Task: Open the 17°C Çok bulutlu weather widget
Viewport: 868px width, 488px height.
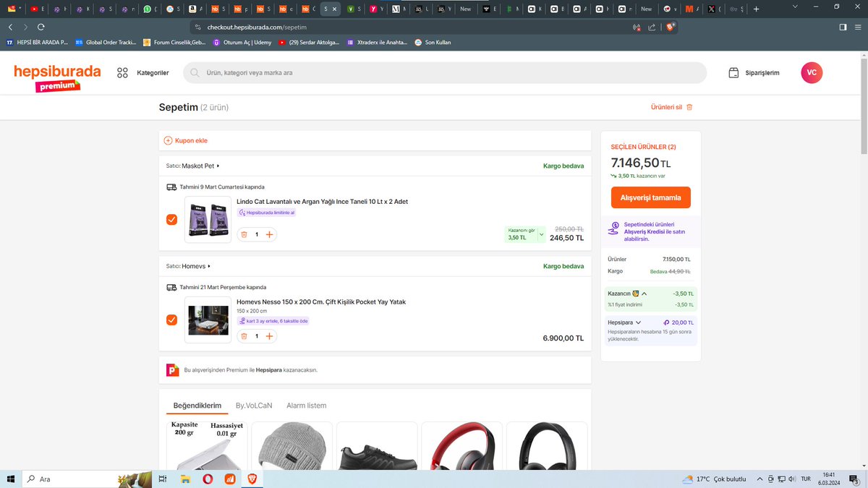Action: (x=714, y=479)
